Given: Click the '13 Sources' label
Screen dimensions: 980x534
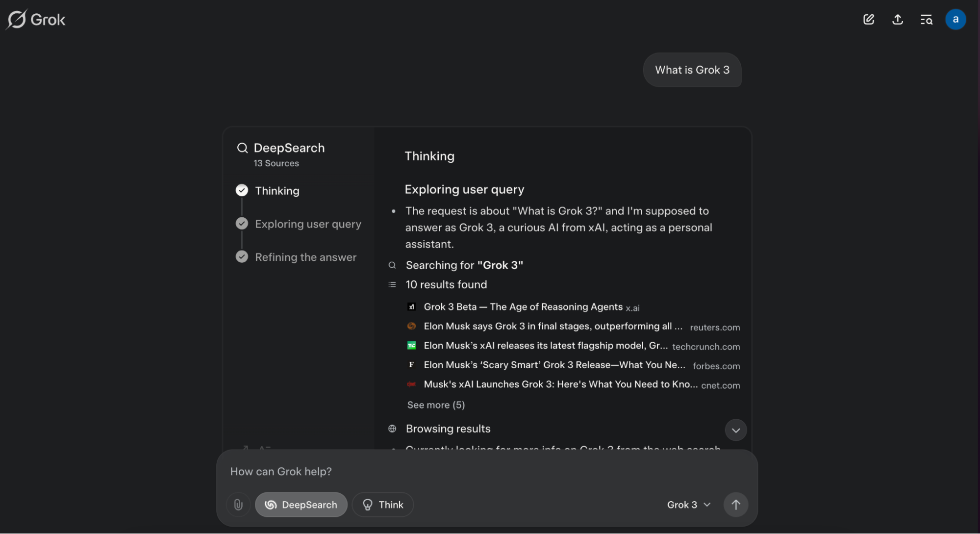Looking at the screenshot, I should 276,163.
